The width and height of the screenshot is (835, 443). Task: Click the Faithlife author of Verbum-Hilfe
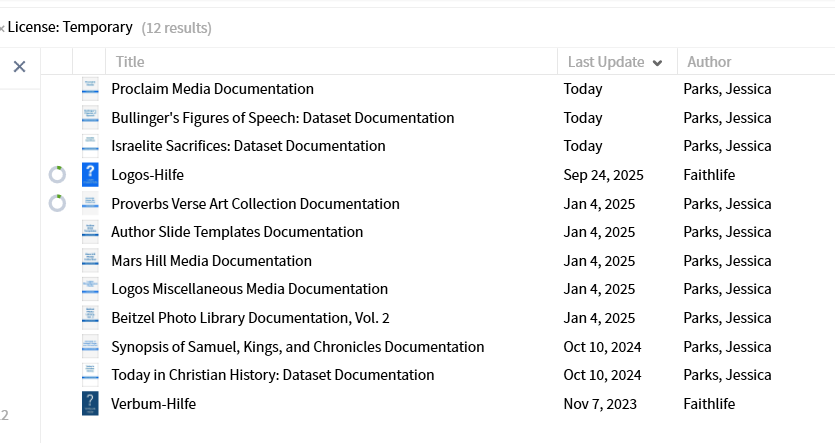pos(709,404)
